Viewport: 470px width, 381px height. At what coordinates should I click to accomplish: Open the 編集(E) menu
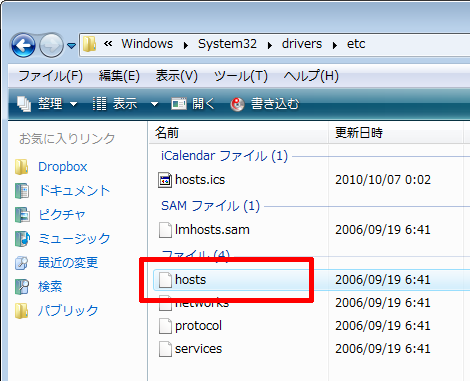(x=119, y=76)
